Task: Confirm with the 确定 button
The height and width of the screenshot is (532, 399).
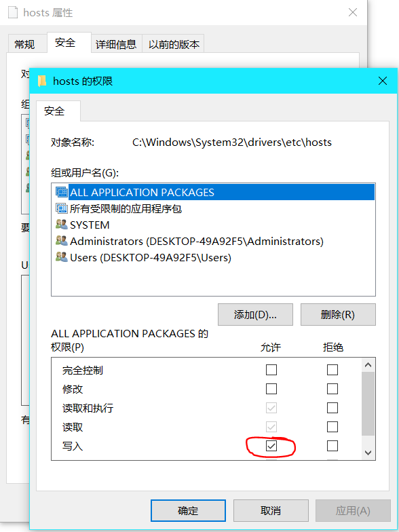Action: pos(188,510)
